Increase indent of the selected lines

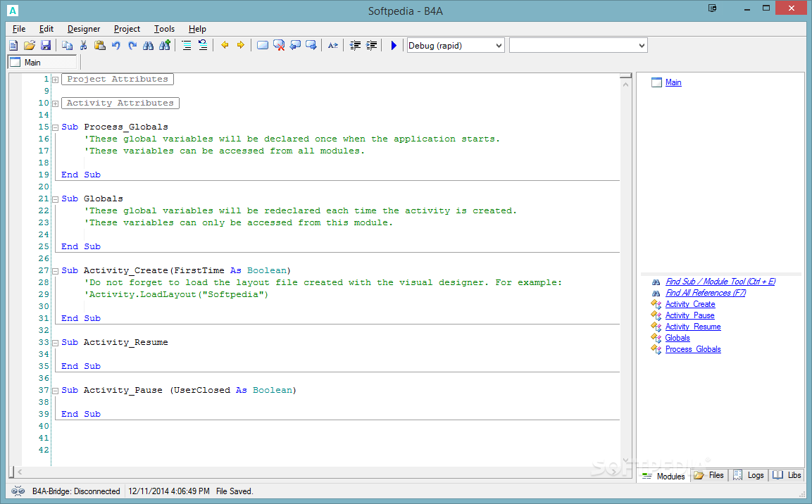pyautogui.click(x=371, y=46)
